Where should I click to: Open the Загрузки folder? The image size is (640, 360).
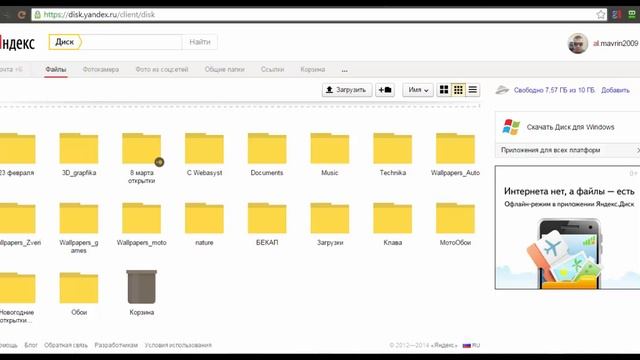(x=330, y=218)
